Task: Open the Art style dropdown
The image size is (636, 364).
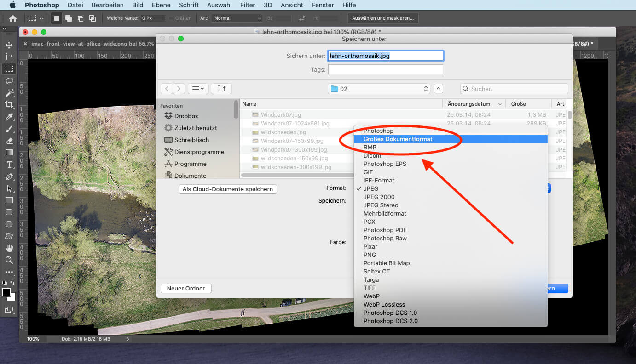Action: [x=237, y=18]
